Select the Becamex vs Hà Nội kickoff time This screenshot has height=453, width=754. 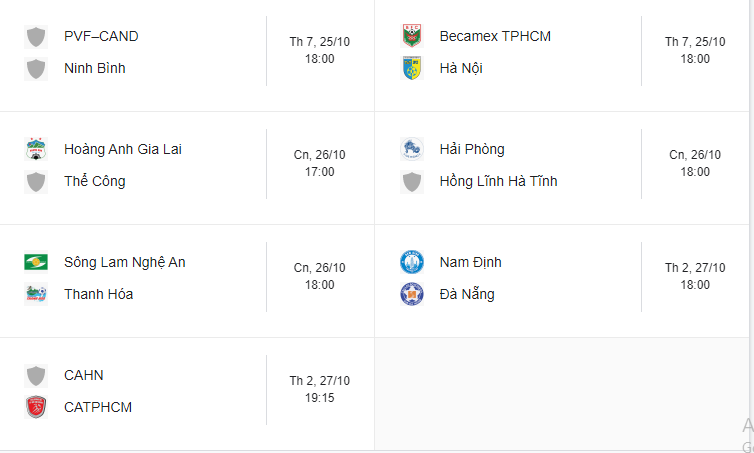click(695, 59)
